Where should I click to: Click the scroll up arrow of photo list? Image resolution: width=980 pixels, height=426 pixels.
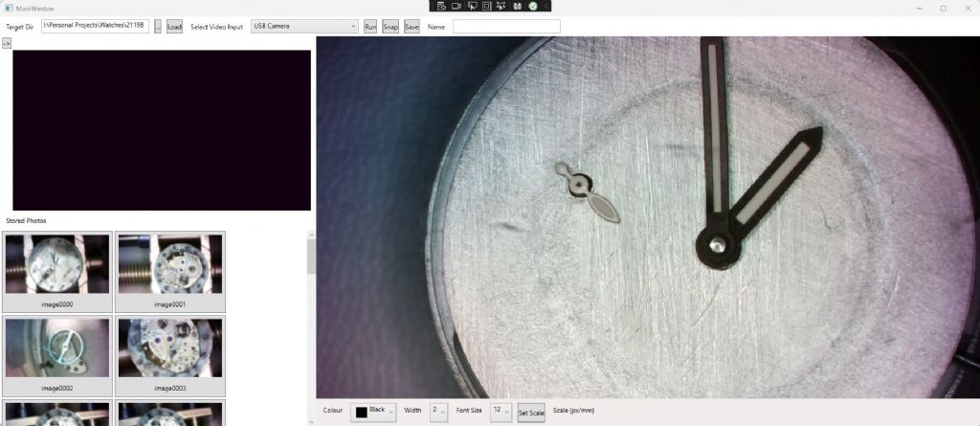311,234
